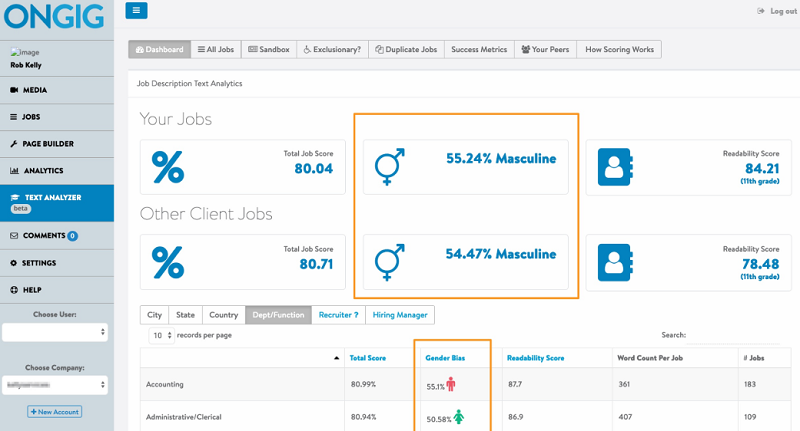Switch to the All Jobs tab
The height and width of the screenshot is (431, 800).
pos(214,49)
